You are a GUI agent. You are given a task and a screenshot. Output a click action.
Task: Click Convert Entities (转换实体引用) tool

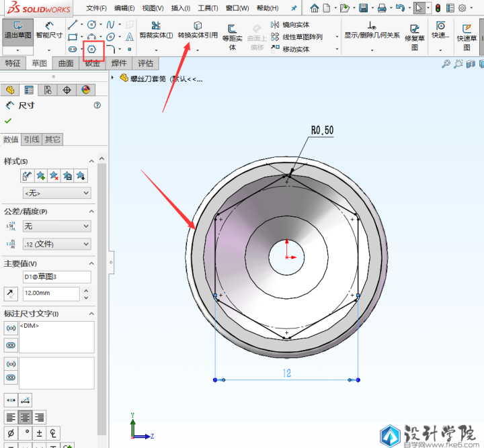coord(198,30)
